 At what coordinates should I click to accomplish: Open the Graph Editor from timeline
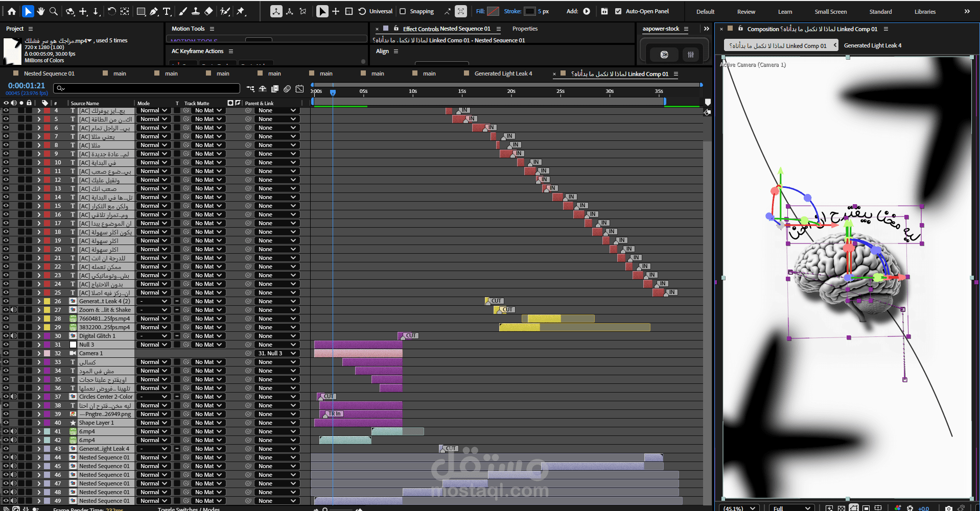[x=299, y=89]
